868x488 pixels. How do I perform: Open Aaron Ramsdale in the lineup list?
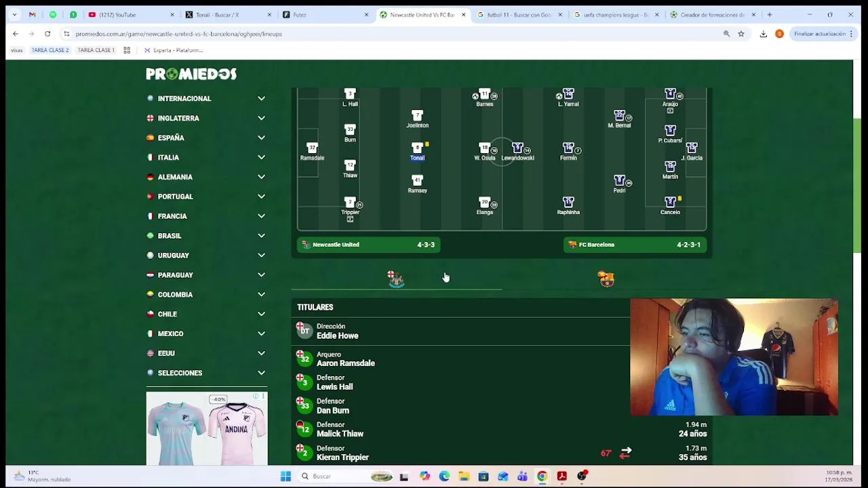345,363
